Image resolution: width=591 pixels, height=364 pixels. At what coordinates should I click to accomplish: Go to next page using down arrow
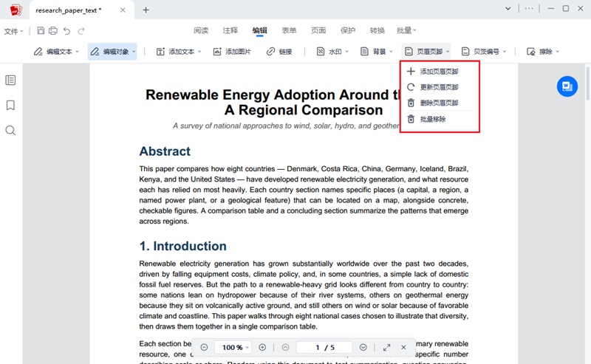(363, 348)
